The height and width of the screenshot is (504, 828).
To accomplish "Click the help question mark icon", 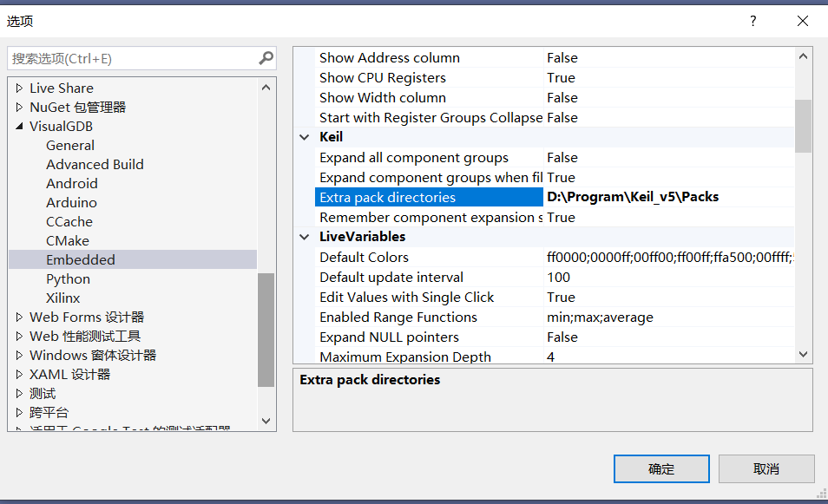I will click(x=752, y=21).
